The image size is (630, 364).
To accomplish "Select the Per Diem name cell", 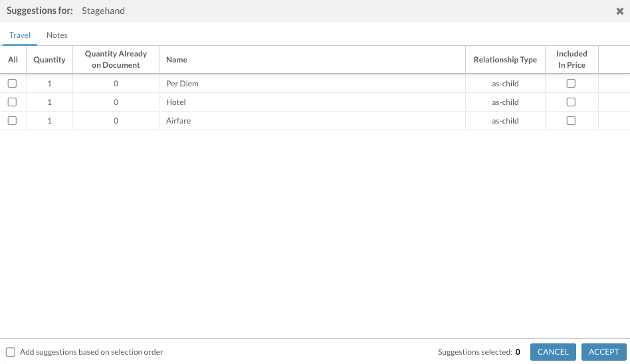I will 183,84.
